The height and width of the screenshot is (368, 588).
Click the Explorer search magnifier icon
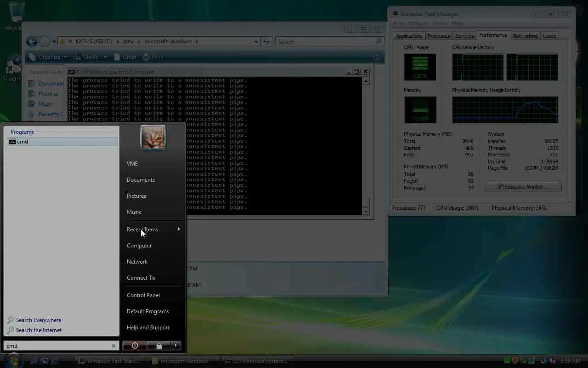click(x=379, y=41)
